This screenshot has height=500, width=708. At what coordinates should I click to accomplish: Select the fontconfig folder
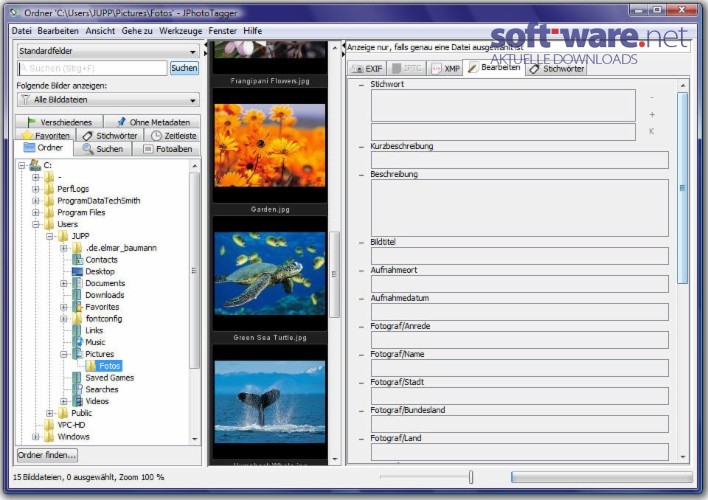[x=104, y=318]
